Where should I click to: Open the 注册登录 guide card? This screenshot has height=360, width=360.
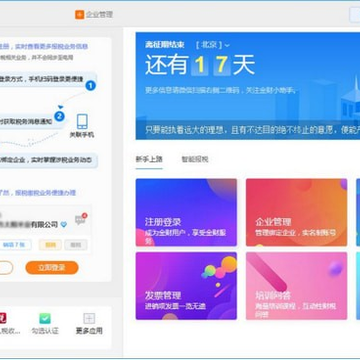coord(186,212)
